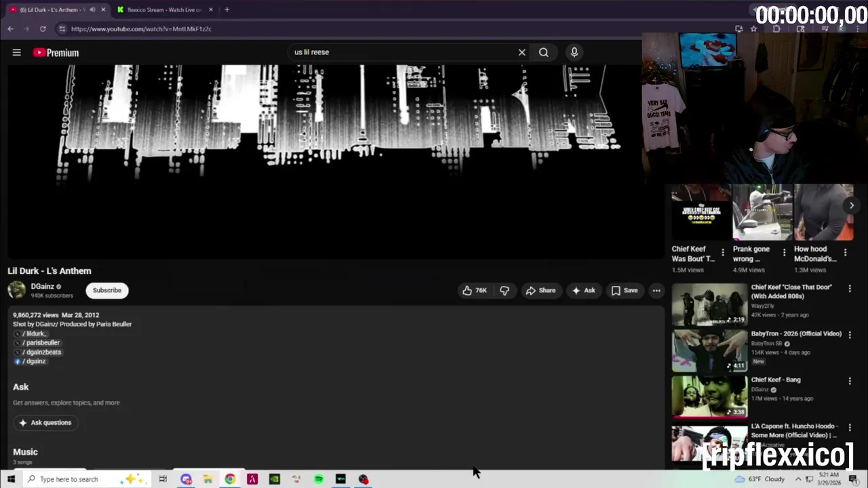Open options for BabyTron - 2026
The height and width of the screenshot is (488, 868).
(x=850, y=335)
